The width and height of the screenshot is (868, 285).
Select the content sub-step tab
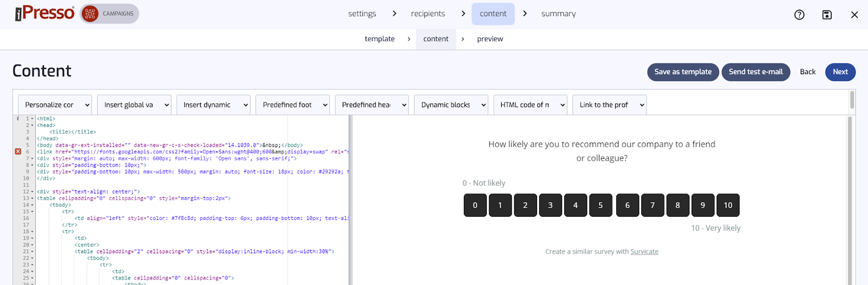(x=436, y=39)
